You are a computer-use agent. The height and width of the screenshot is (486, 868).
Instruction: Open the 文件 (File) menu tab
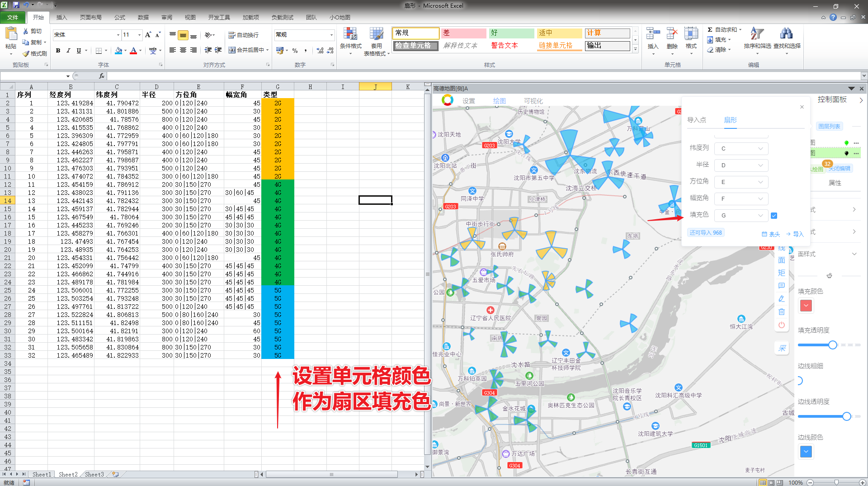pos(13,17)
